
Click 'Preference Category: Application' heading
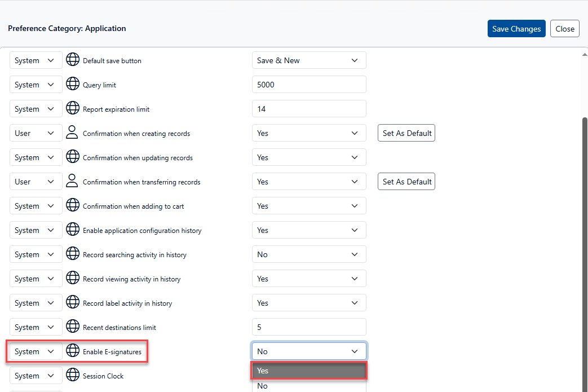(x=67, y=29)
